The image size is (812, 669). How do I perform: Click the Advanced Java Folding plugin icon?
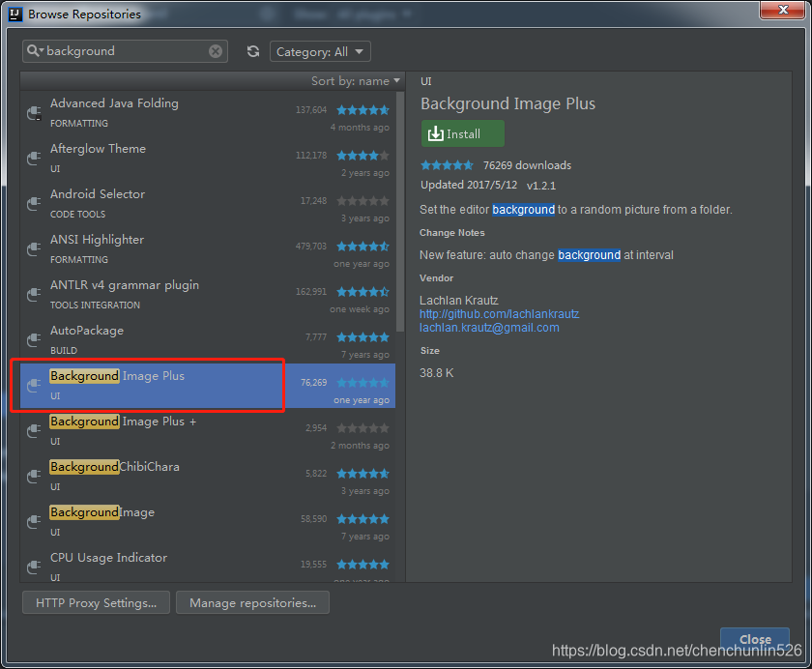click(34, 113)
